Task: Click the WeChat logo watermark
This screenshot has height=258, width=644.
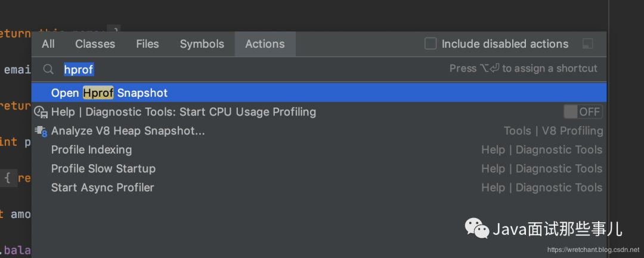Action: pyautogui.click(x=476, y=228)
